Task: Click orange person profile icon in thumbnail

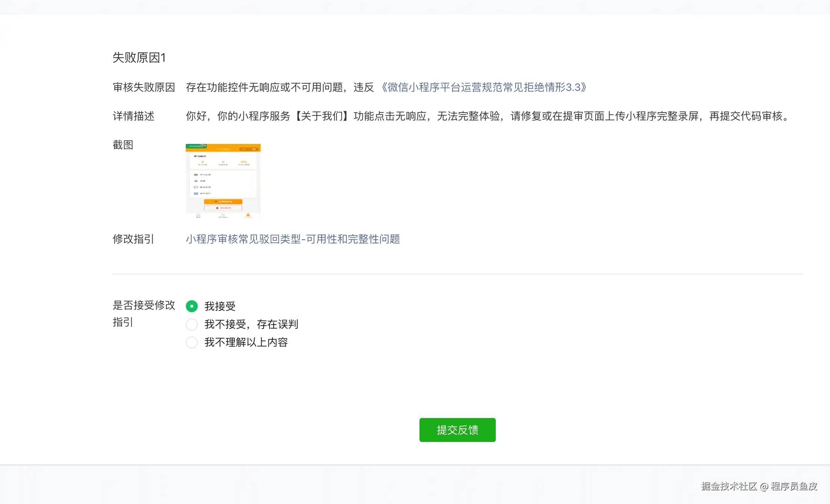Action: click(248, 216)
